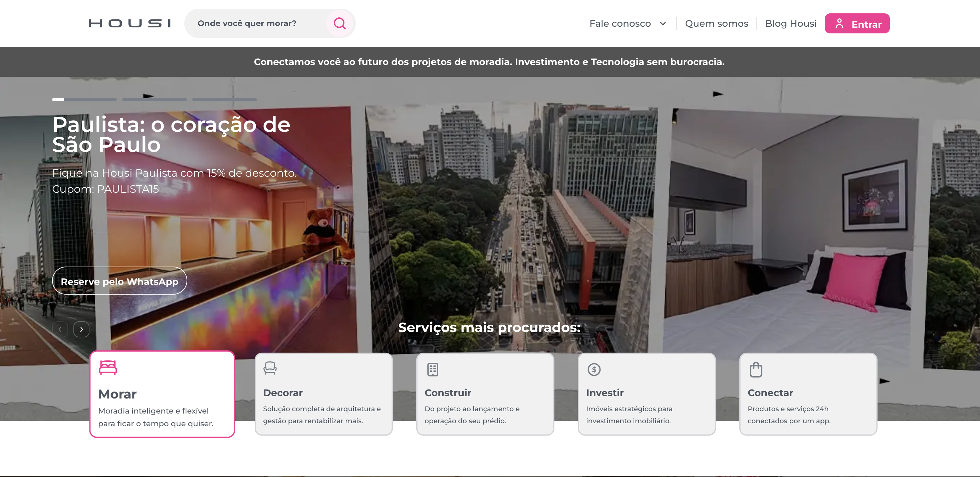Go to previous carousel slide arrow
980x477 pixels.
pyautogui.click(x=60, y=329)
